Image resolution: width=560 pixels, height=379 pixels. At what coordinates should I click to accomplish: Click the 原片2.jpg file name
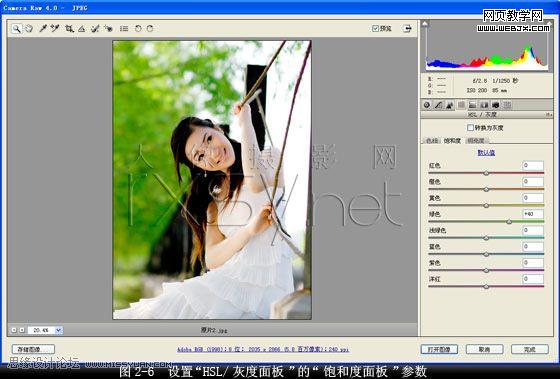[x=214, y=330]
